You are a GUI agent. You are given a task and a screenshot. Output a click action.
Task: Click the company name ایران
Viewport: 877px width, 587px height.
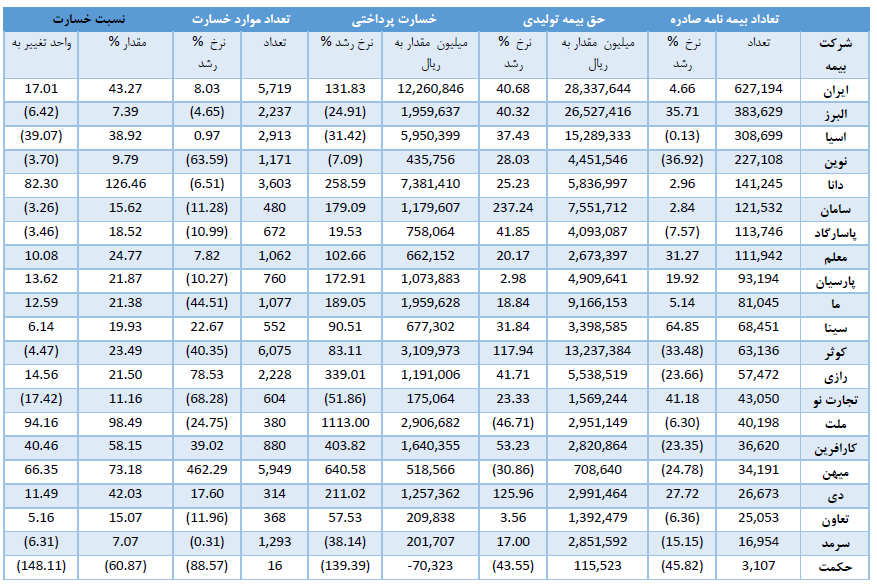(x=835, y=90)
